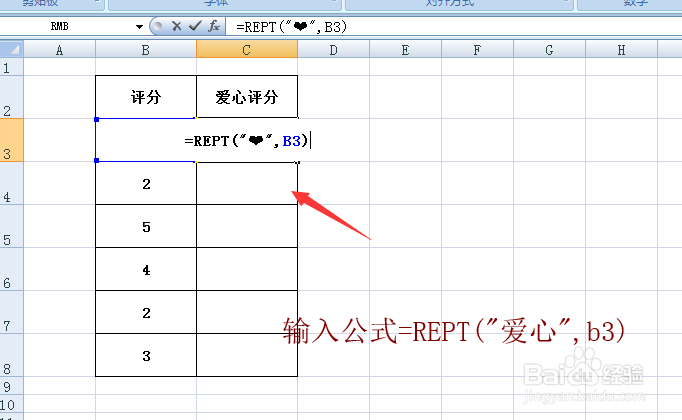Open Insert Function with the fx icon
682x420 pixels.
pos(214,27)
